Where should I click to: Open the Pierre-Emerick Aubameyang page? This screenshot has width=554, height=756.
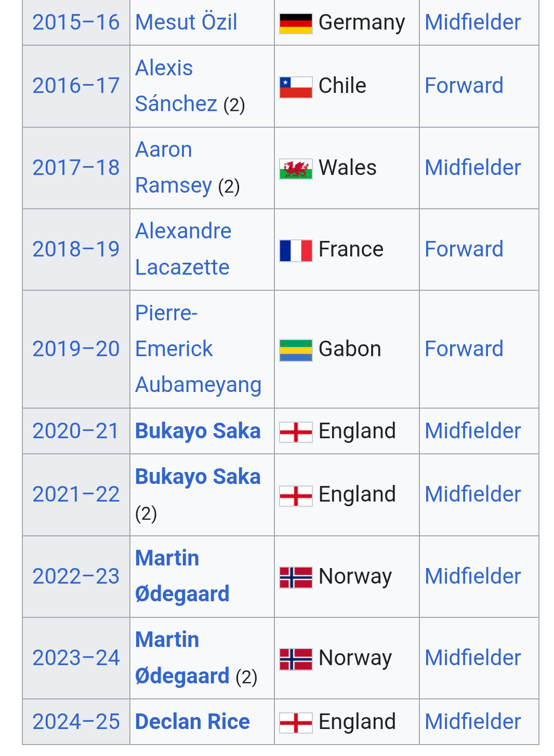(198, 349)
